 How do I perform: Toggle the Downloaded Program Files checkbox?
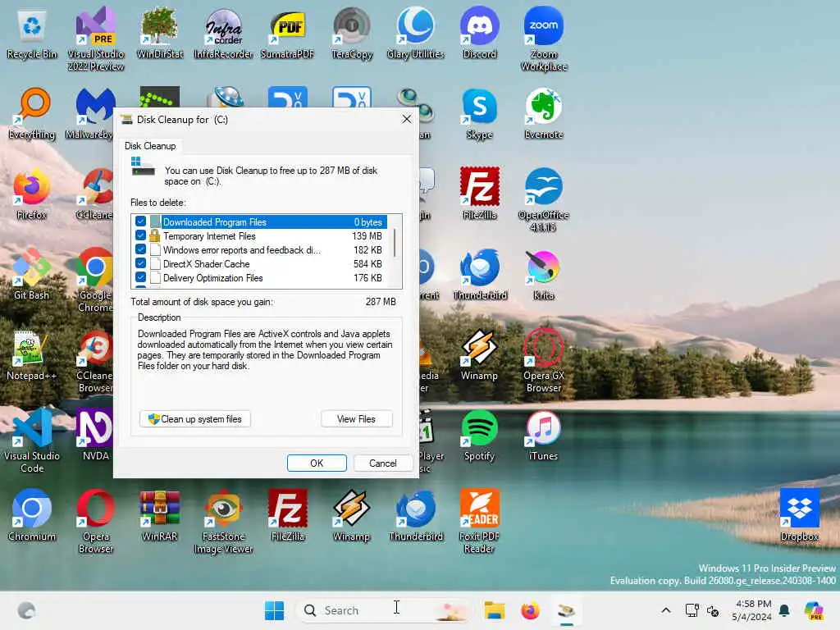point(140,221)
